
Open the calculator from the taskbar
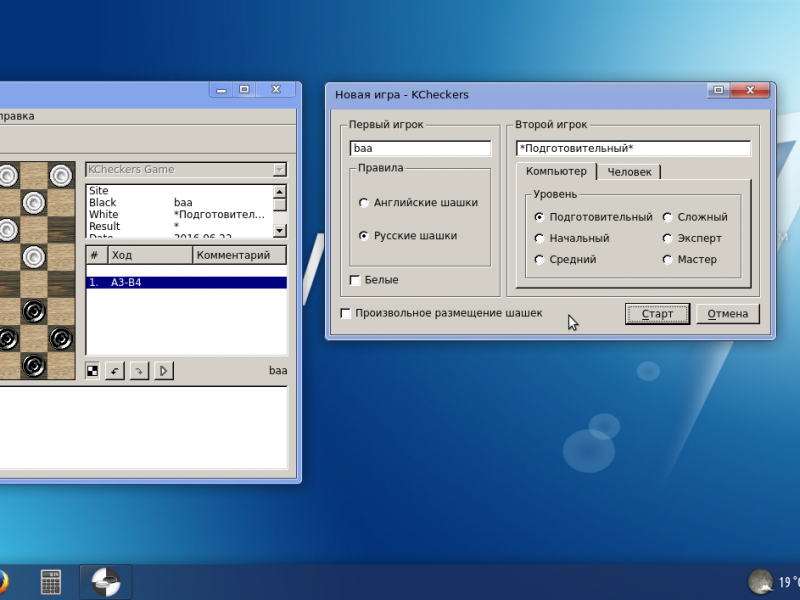pyautogui.click(x=51, y=582)
